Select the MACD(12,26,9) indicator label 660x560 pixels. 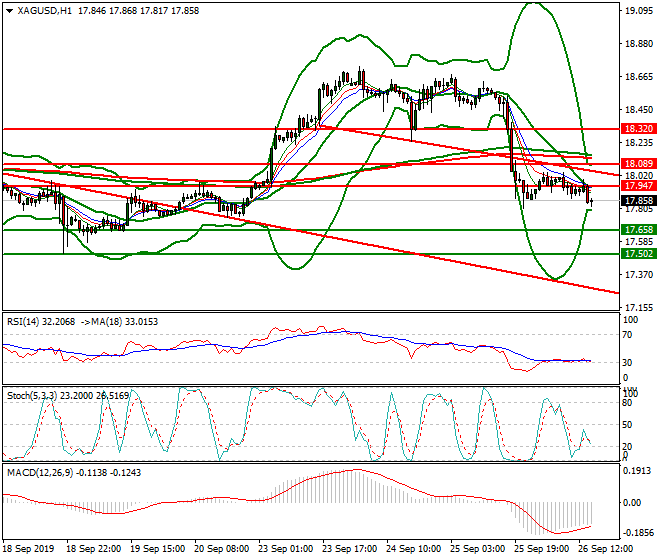40,473
